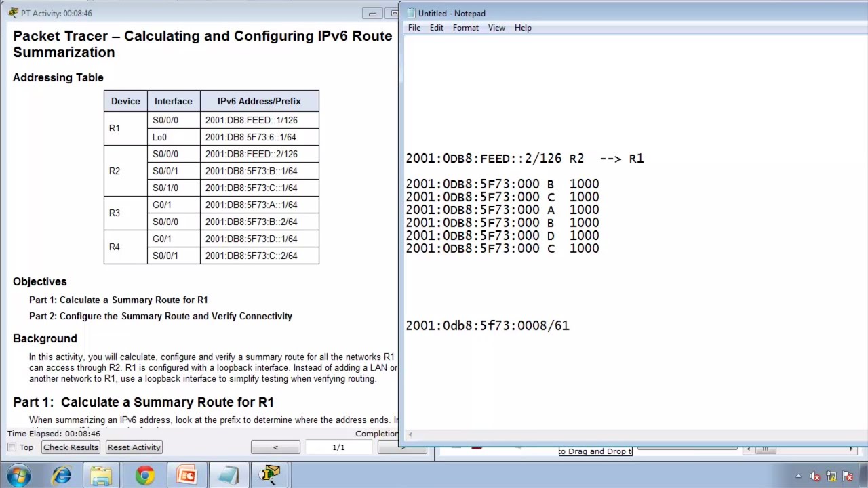This screenshot has height=488, width=868.
Task: Click the Notepad window title icon
Action: [x=410, y=13]
